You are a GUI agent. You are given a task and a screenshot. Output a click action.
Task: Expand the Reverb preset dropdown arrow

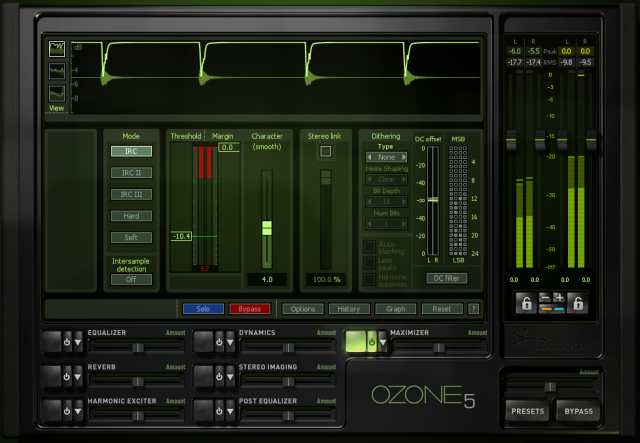click(78, 376)
